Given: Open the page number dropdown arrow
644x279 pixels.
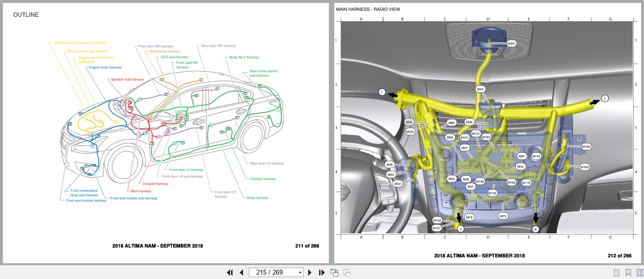Looking at the screenshot, I should pyautogui.click(x=300, y=273).
